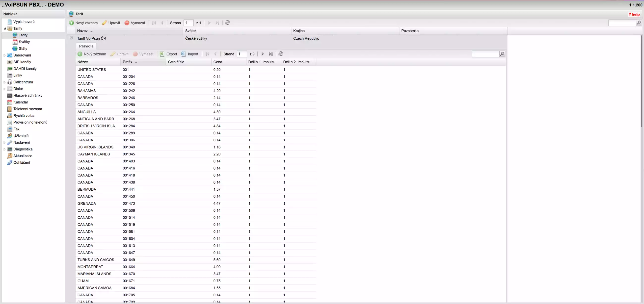Go to next page of rules
The height and width of the screenshot is (304, 644).
click(263, 54)
